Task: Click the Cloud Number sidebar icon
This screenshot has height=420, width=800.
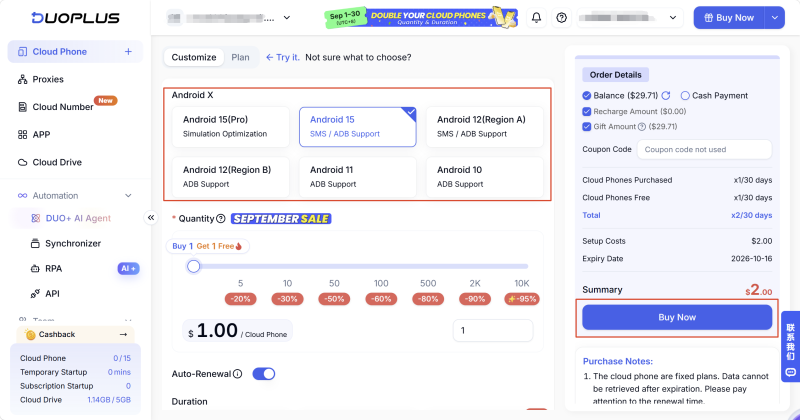Action: [22, 107]
